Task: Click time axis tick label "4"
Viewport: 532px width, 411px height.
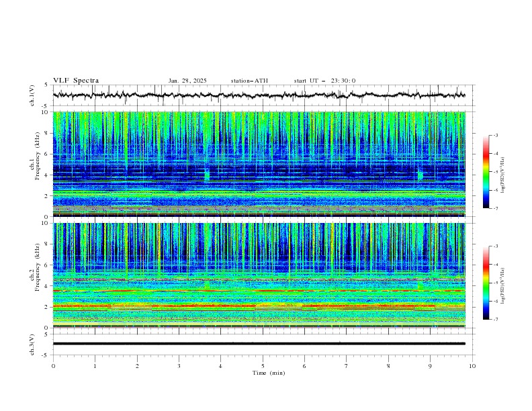Action: pyautogui.click(x=220, y=366)
